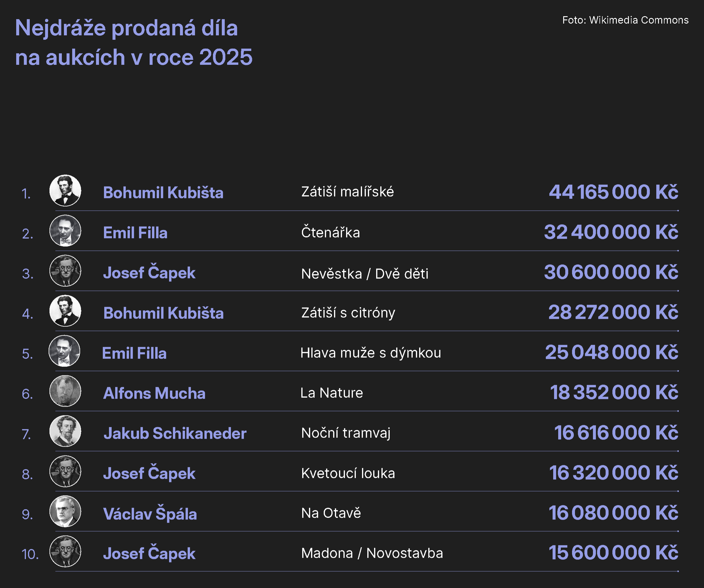
Task: Click Václav Špála's round portrait
Action: 65,511
